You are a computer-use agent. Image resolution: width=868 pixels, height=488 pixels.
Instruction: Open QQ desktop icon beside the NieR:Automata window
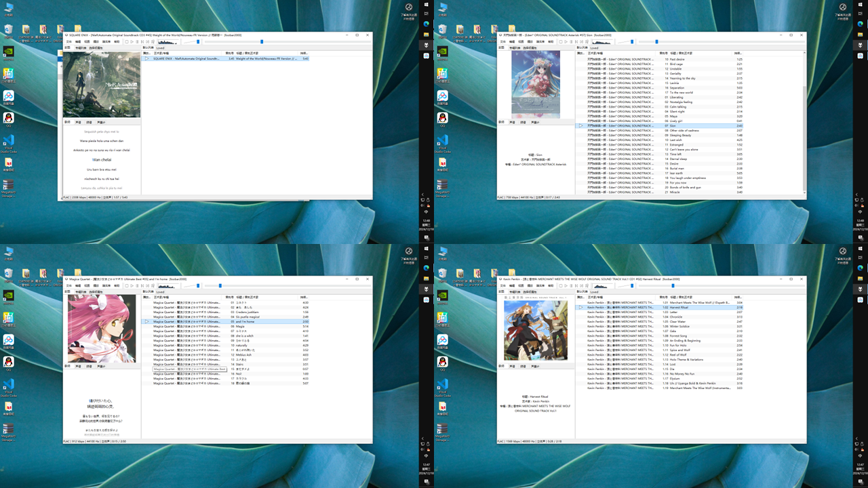coord(8,119)
